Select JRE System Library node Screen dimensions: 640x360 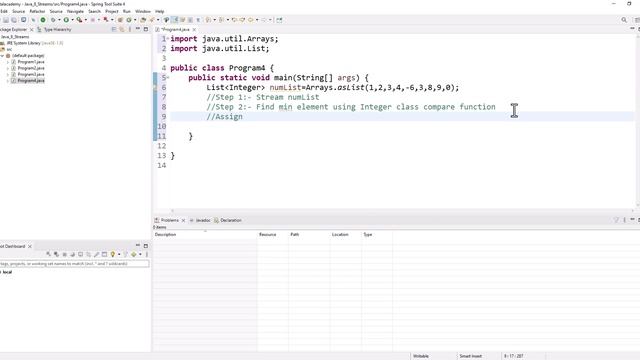coord(32,43)
